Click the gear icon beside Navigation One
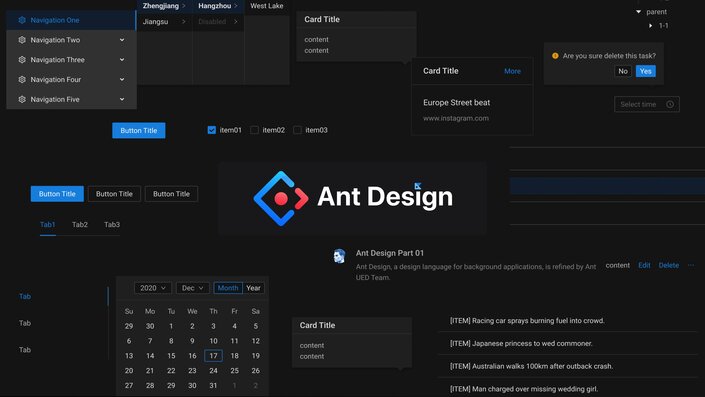 point(22,20)
